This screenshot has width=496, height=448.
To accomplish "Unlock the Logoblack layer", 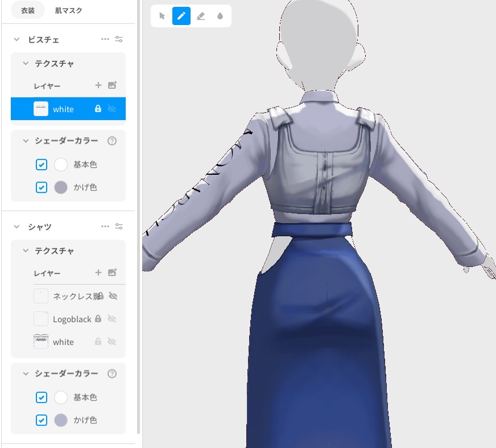I will click(98, 319).
